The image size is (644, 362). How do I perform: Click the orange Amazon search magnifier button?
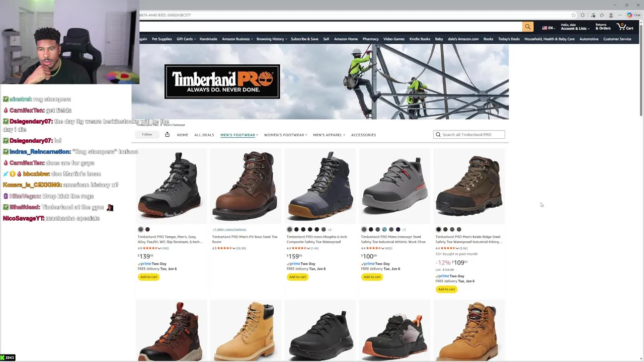527,27
